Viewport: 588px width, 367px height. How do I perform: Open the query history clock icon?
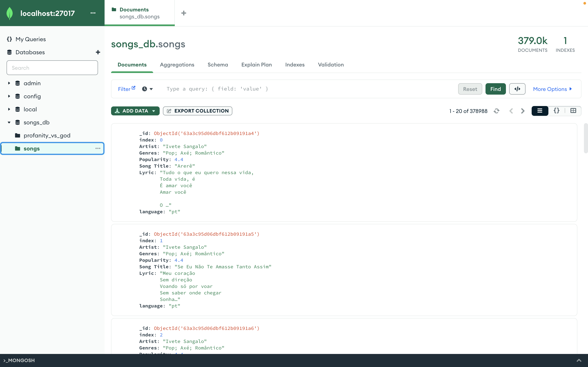[x=145, y=89]
